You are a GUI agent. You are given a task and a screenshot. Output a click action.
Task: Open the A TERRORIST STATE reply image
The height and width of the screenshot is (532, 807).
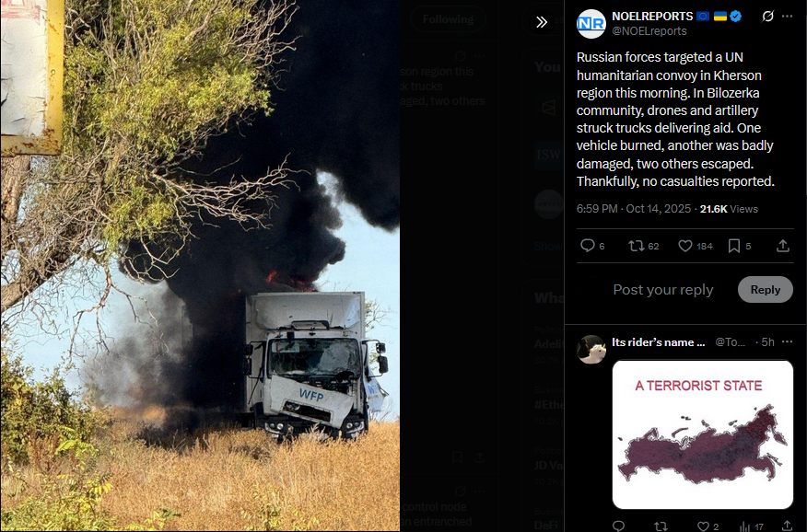703,434
